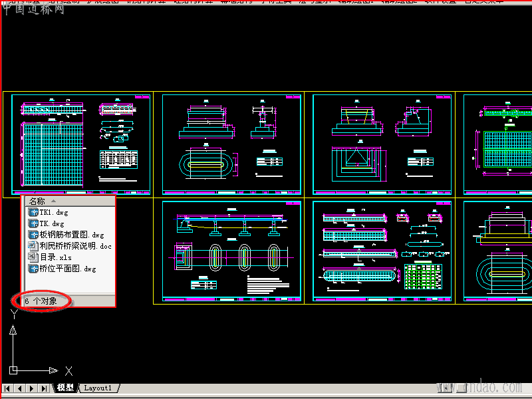Click the Excel icon of 目录.xls
The height and width of the screenshot is (399, 532).
[x=33, y=257]
